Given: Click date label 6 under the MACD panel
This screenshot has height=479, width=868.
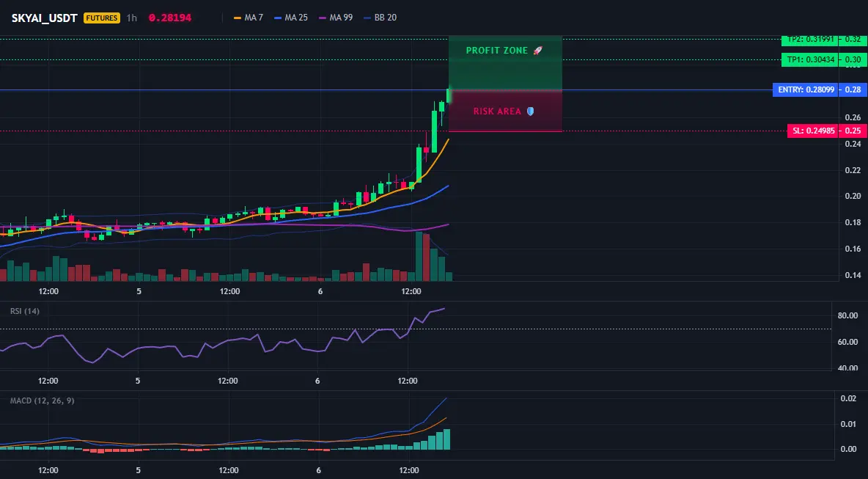Looking at the screenshot, I should click(319, 470).
